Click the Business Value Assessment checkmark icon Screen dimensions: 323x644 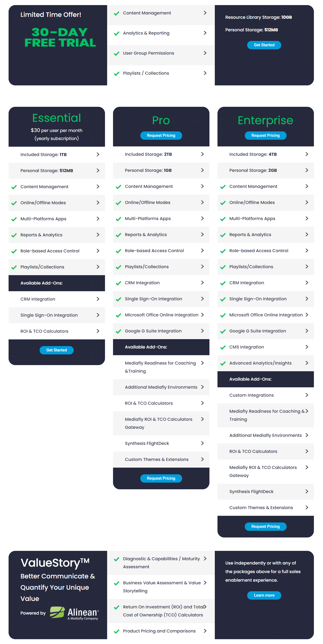click(x=117, y=583)
